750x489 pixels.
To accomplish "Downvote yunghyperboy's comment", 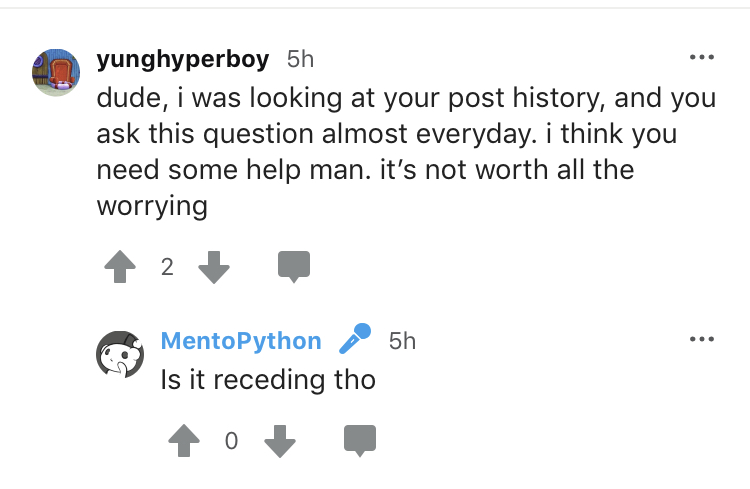I will 214,266.
